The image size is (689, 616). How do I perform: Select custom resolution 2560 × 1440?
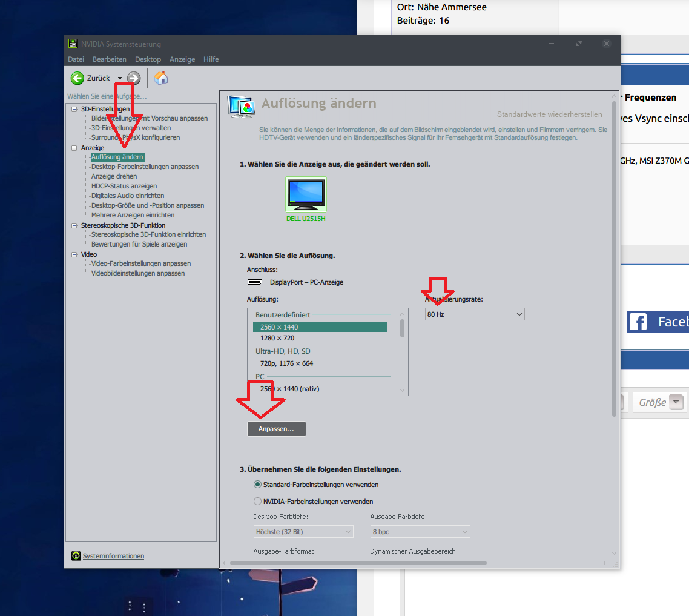(320, 326)
